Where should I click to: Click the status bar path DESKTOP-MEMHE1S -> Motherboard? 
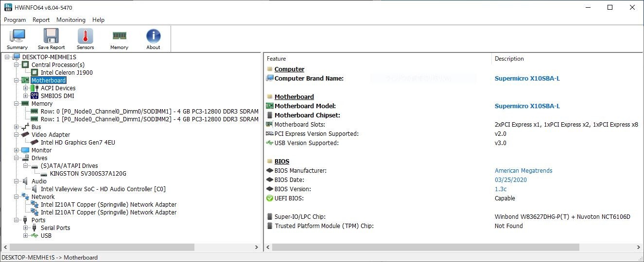[x=50, y=257]
